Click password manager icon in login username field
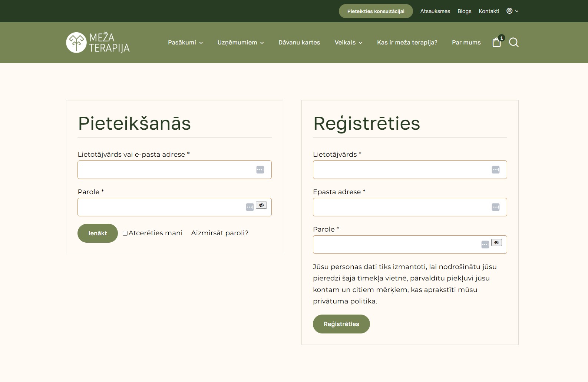Screen dimensions: 588x382 click(x=260, y=170)
